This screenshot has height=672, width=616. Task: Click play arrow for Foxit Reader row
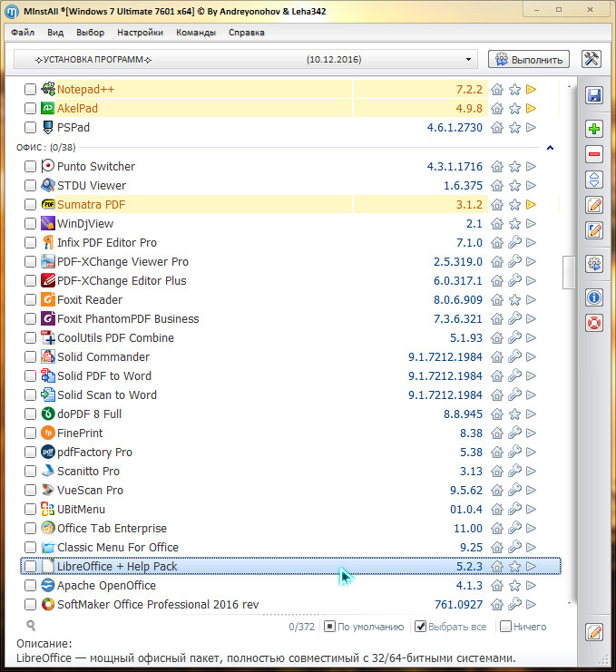coord(531,299)
